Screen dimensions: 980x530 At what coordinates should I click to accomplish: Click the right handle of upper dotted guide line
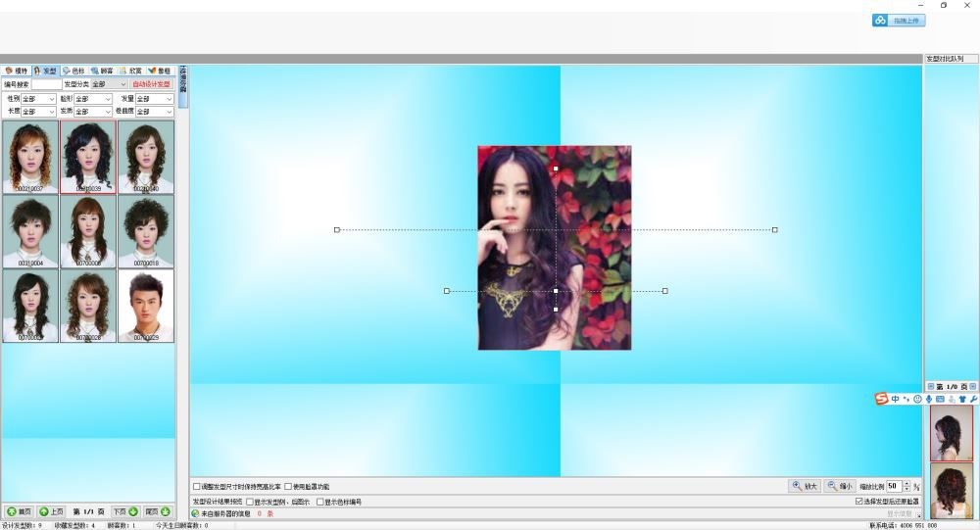[x=775, y=230]
